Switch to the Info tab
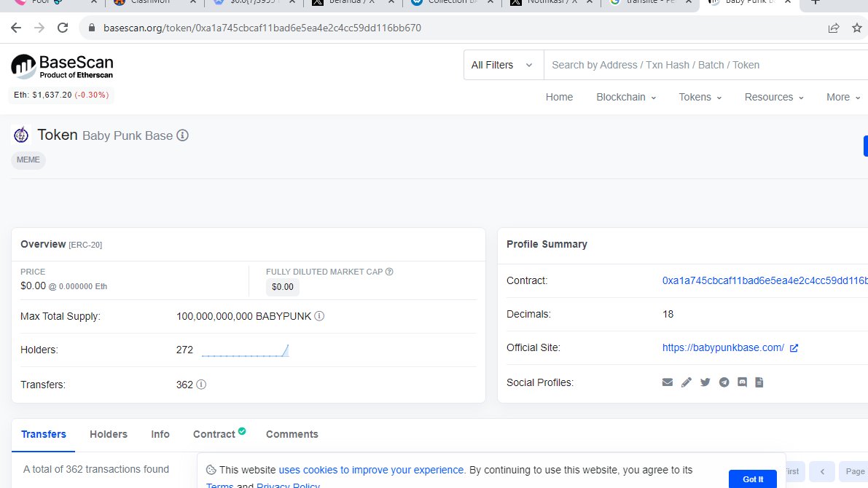 160,434
